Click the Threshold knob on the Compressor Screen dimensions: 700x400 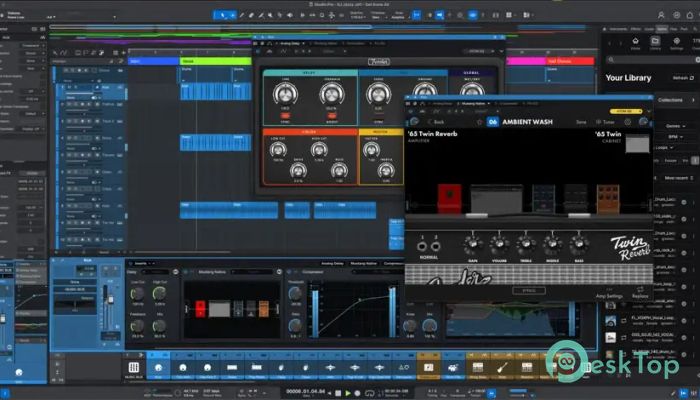click(295, 293)
